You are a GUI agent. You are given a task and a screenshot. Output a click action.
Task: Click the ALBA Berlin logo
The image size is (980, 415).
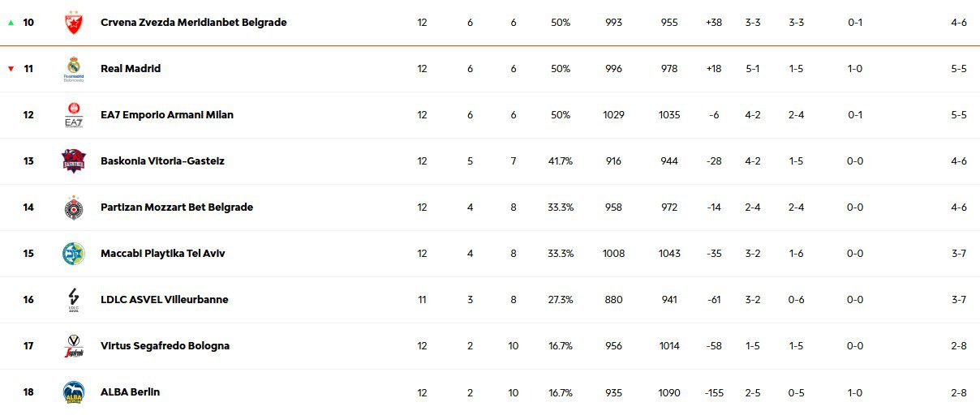click(73, 392)
